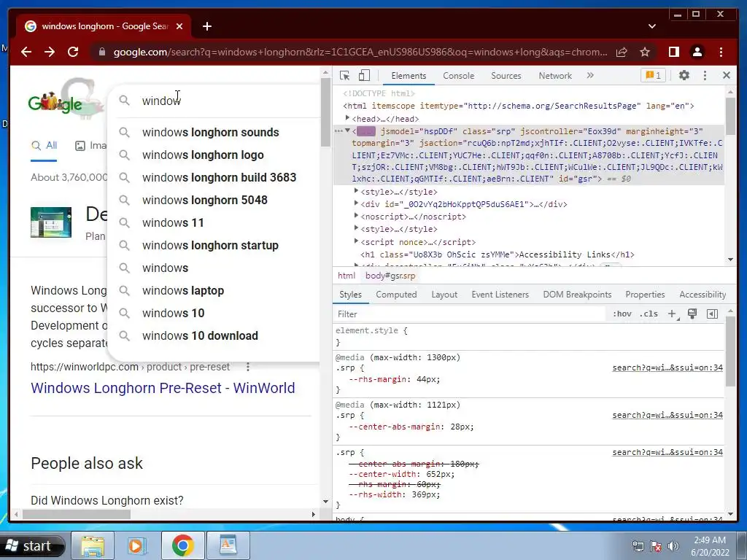
Task: Open the issues counter badge
Action: point(653,75)
